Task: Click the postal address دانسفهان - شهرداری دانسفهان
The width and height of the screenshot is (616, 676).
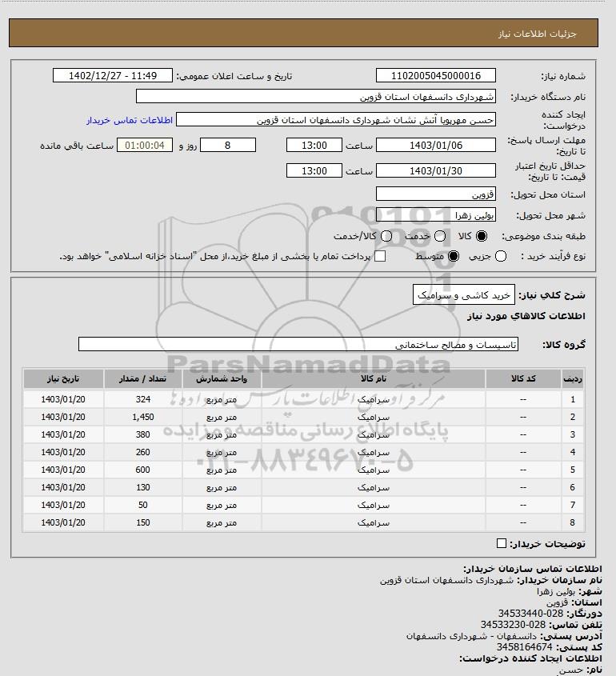Action: pyautogui.click(x=471, y=636)
